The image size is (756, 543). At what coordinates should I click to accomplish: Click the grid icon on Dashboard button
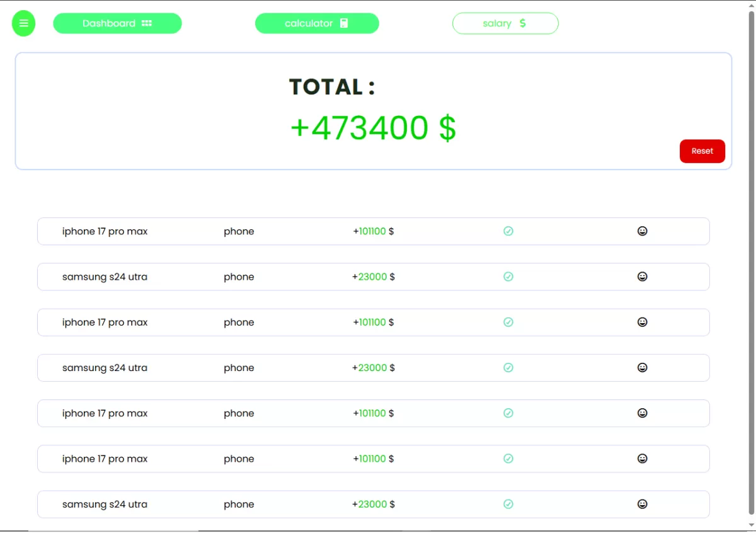(x=147, y=23)
